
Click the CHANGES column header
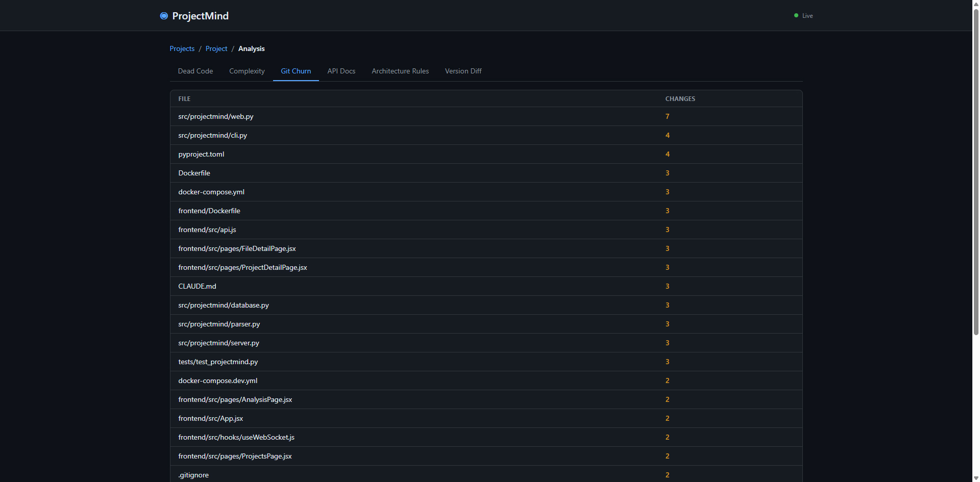pyautogui.click(x=680, y=99)
